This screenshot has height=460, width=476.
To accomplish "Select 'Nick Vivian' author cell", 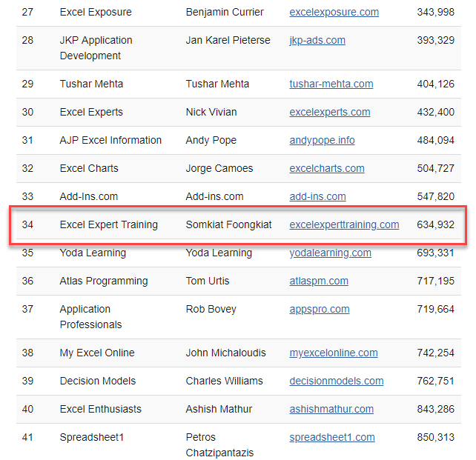I will (x=211, y=112).
